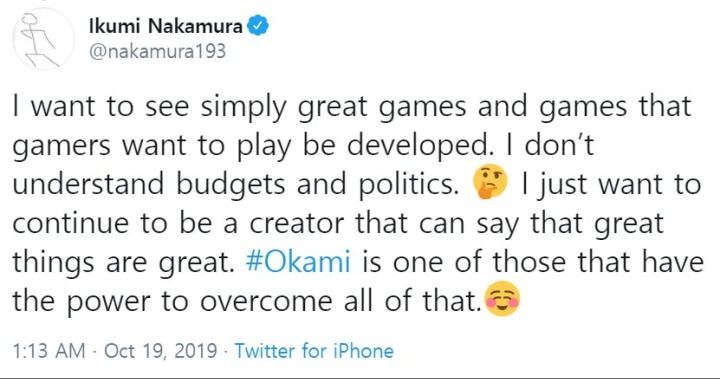The image size is (720, 379).
Task: Click the phrase "budgets and politics"
Action: coord(316,185)
